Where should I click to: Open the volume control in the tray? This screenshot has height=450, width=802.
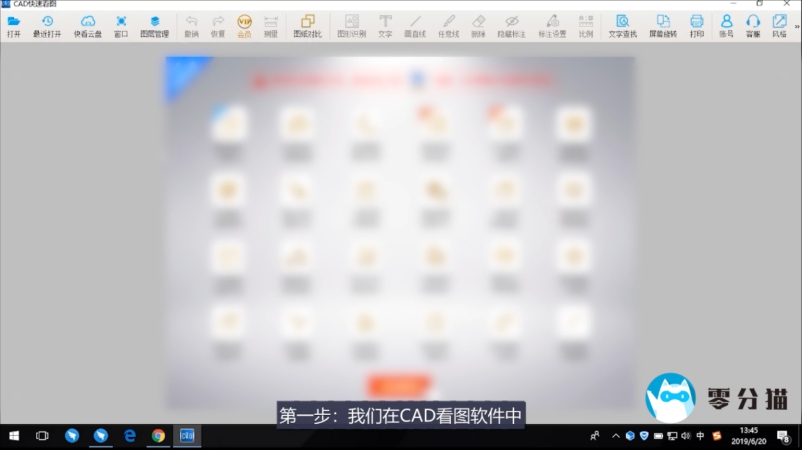click(x=686, y=436)
